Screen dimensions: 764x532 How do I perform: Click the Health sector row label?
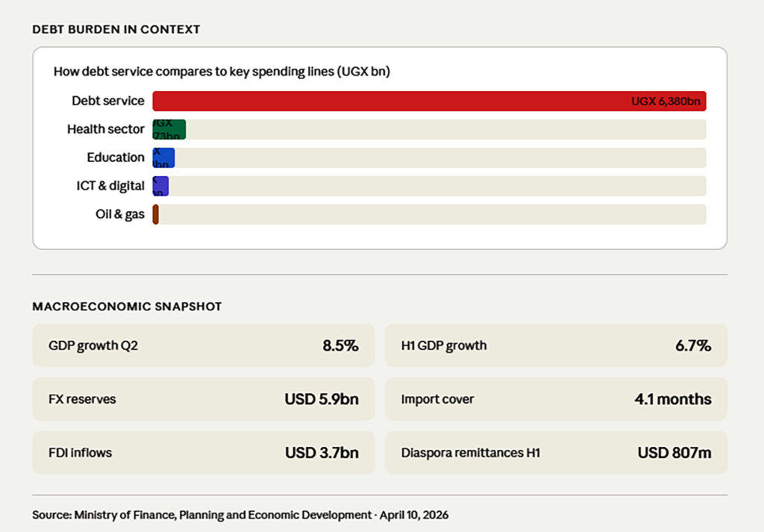[x=106, y=129]
